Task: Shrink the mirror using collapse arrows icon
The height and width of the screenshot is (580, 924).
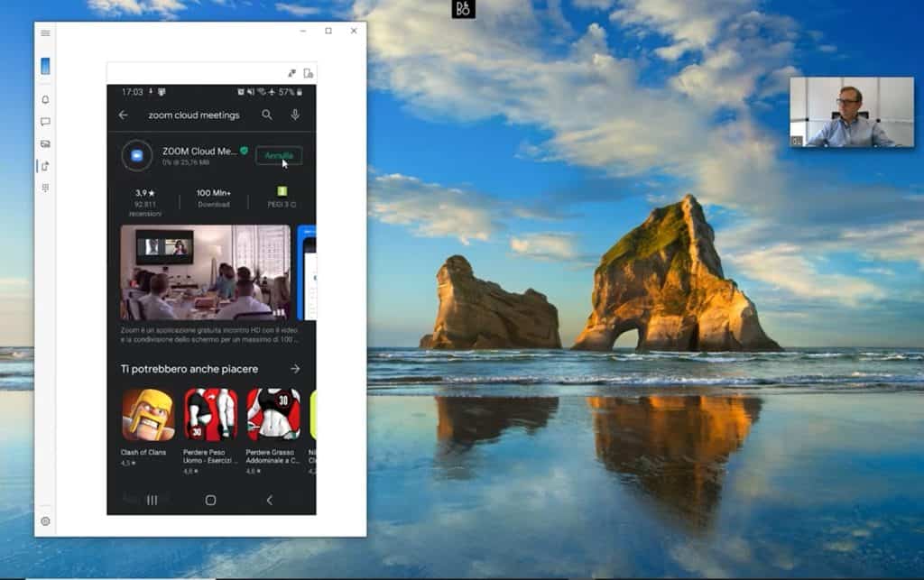Action: (x=291, y=73)
